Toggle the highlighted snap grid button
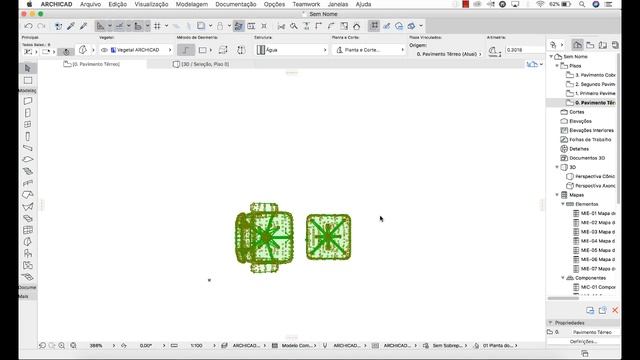The image size is (640, 360). click(374, 26)
